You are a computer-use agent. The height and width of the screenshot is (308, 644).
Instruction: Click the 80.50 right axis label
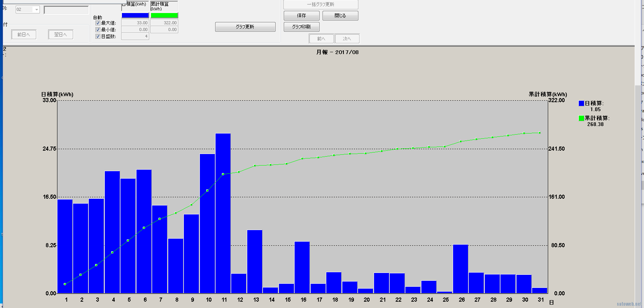(x=558, y=245)
